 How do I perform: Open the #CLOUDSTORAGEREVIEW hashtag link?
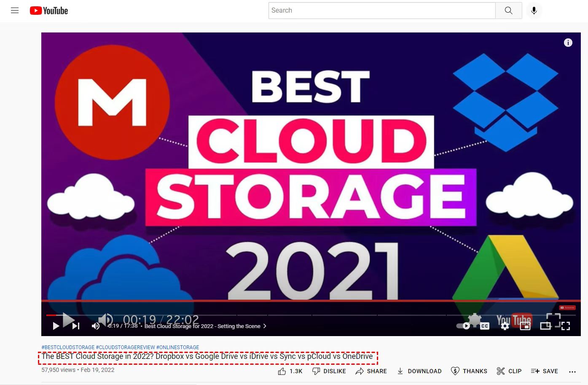(x=125, y=347)
